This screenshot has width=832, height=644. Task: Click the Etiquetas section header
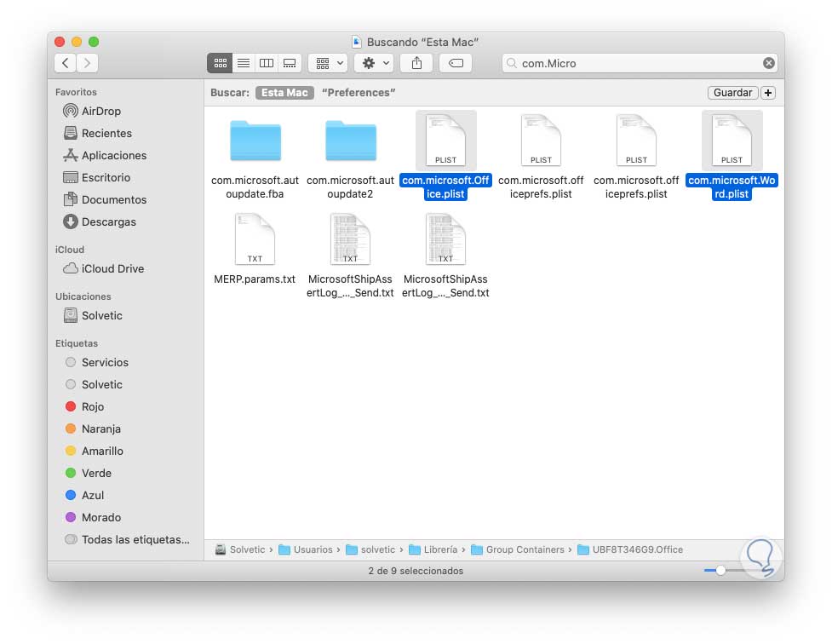coord(77,343)
